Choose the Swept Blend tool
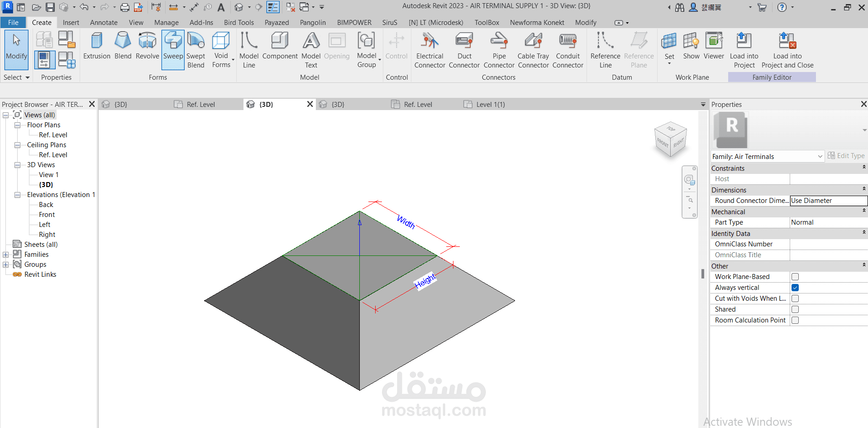Image resolution: width=868 pixels, height=428 pixels. [x=196, y=50]
